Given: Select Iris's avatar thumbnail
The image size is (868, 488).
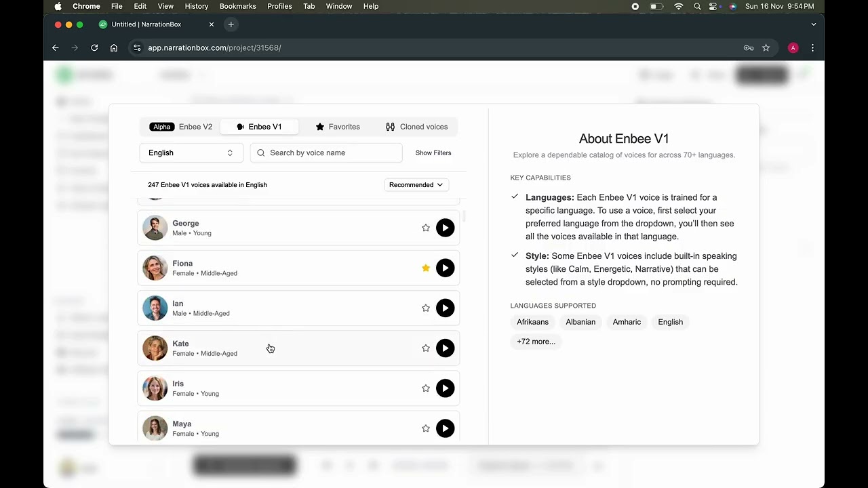Looking at the screenshot, I should [x=155, y=388].
